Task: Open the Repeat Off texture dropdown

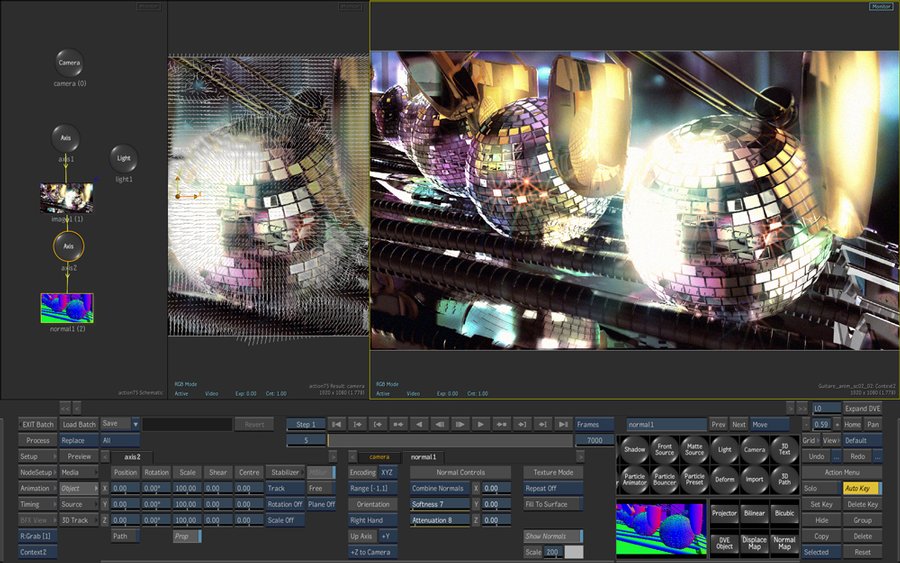Action: (553, 488)
